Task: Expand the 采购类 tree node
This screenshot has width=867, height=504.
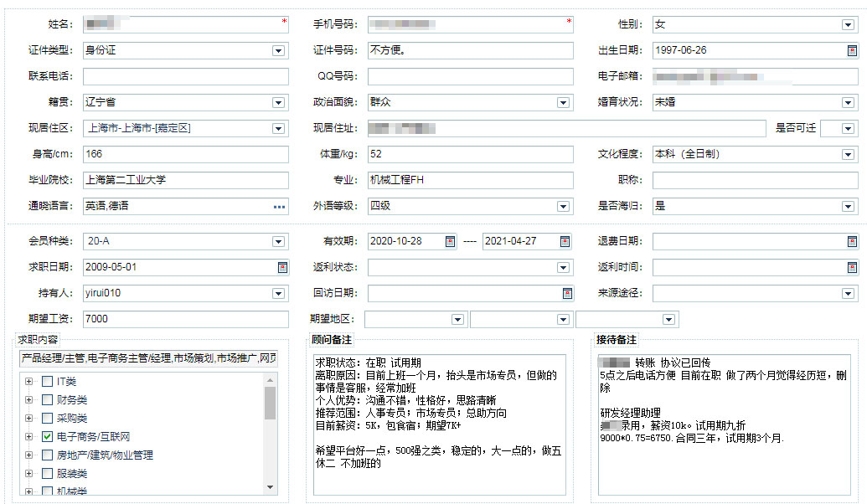Action: point(28,419)
